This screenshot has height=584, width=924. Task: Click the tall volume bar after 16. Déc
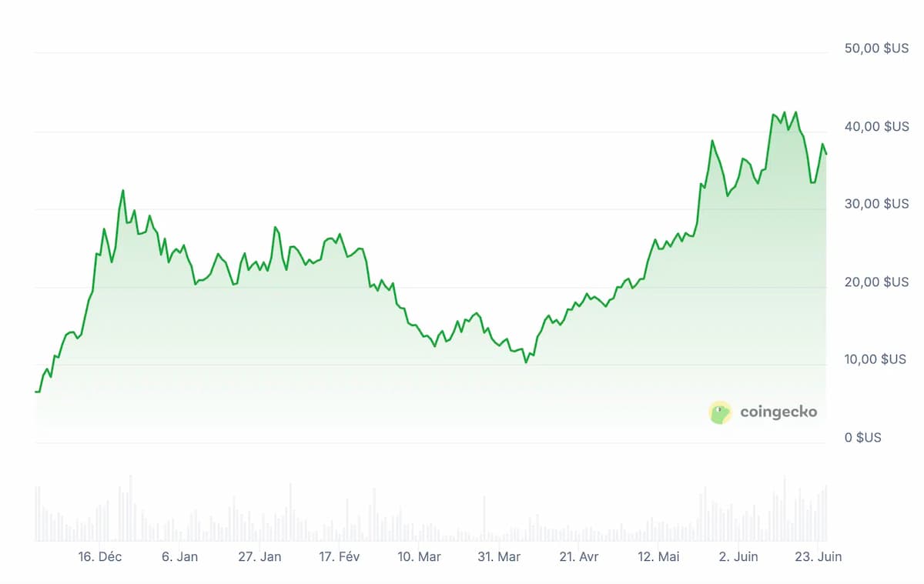(130, 508)
